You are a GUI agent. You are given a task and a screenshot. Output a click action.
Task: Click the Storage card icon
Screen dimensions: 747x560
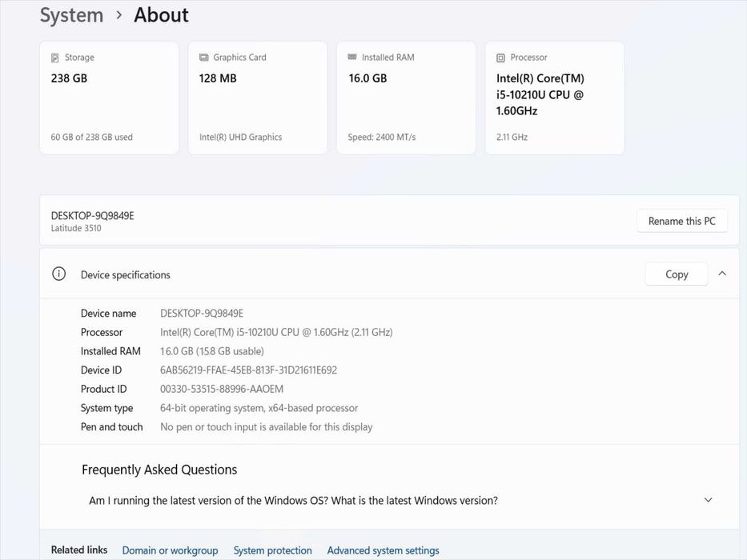[x=54, y=58]
